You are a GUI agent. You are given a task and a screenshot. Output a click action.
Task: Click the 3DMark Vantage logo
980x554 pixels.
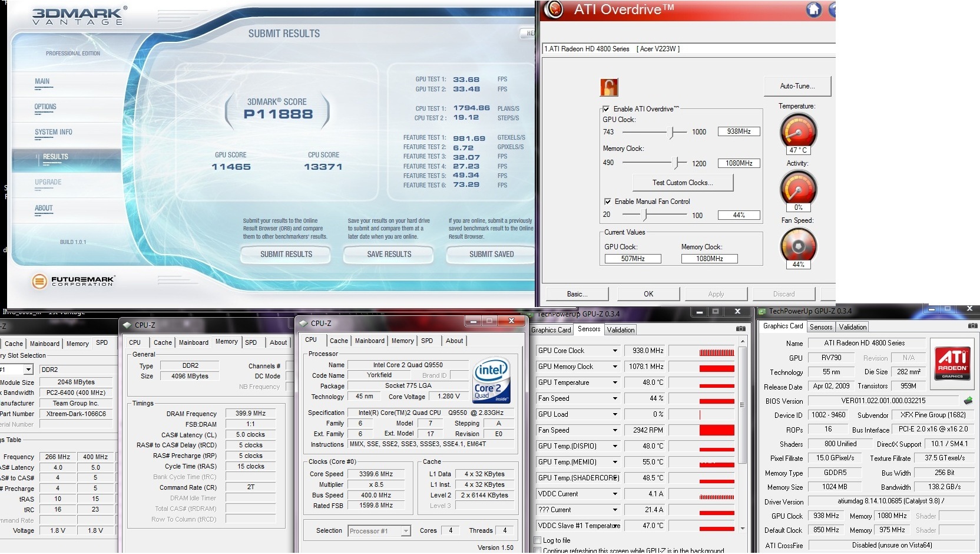point(78,15)
